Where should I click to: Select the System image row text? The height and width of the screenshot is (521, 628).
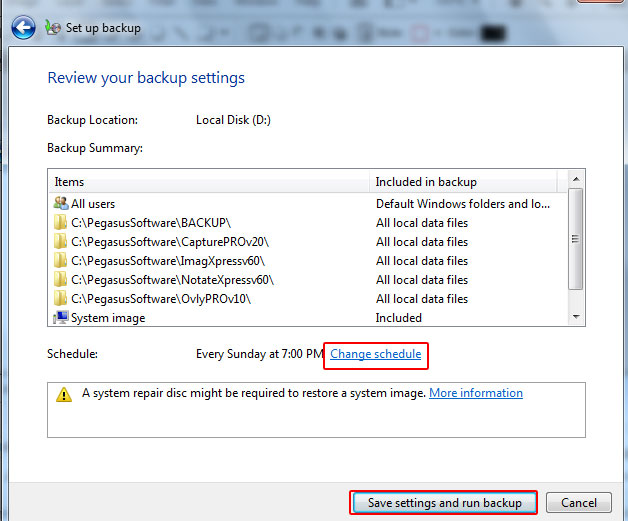(108, 318)
